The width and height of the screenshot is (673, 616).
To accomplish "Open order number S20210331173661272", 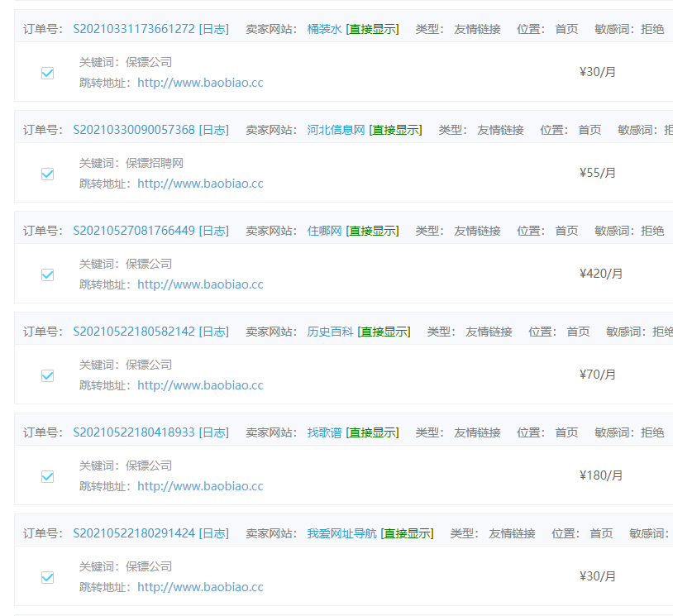I will point(134,29).
